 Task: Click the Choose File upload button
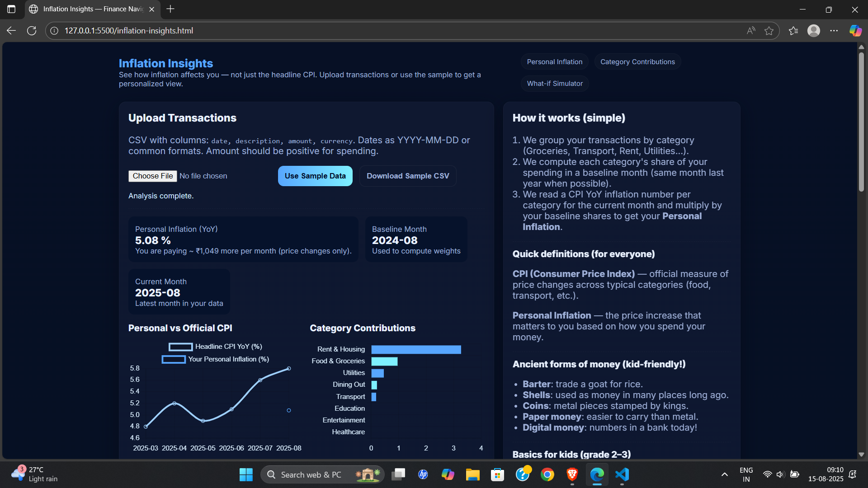[153, 176]
